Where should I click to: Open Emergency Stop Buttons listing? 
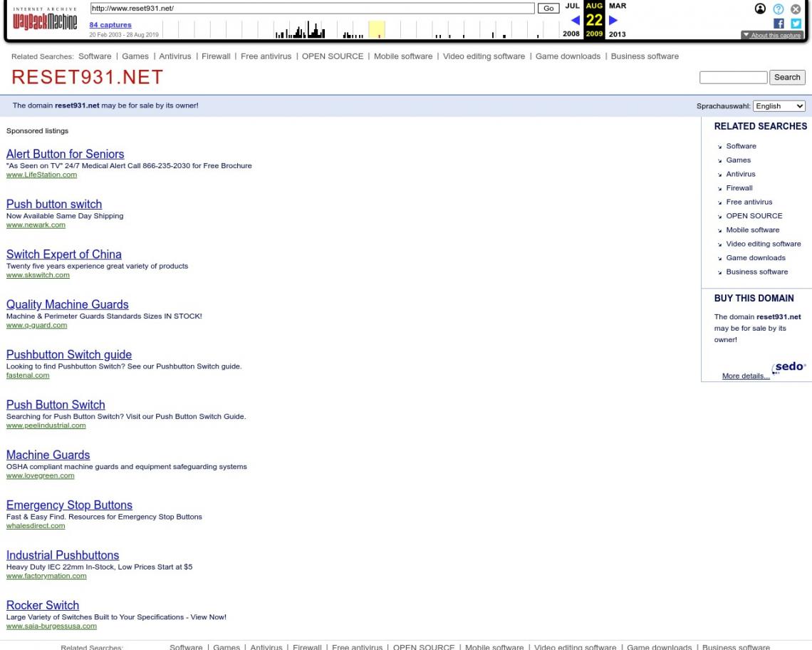tap(69, 505)
